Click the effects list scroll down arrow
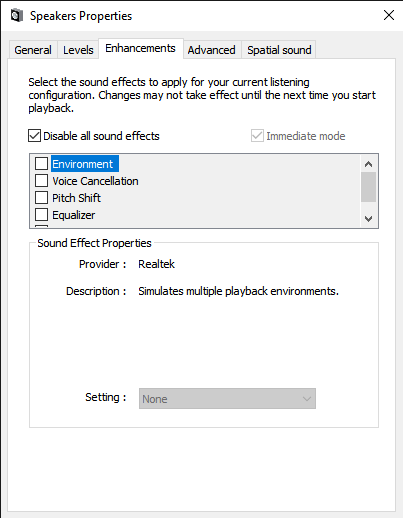This screenshot has height=518, width=403. click(368, 219)
